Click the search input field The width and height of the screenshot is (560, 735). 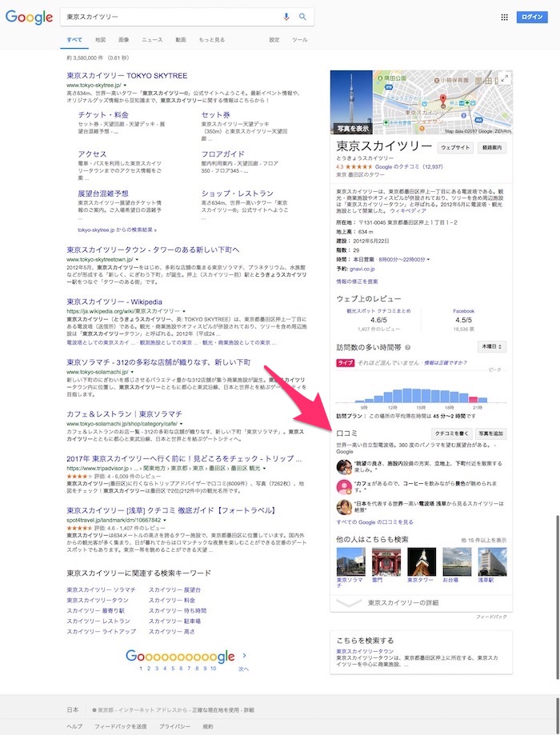click(x=168, y=17)
